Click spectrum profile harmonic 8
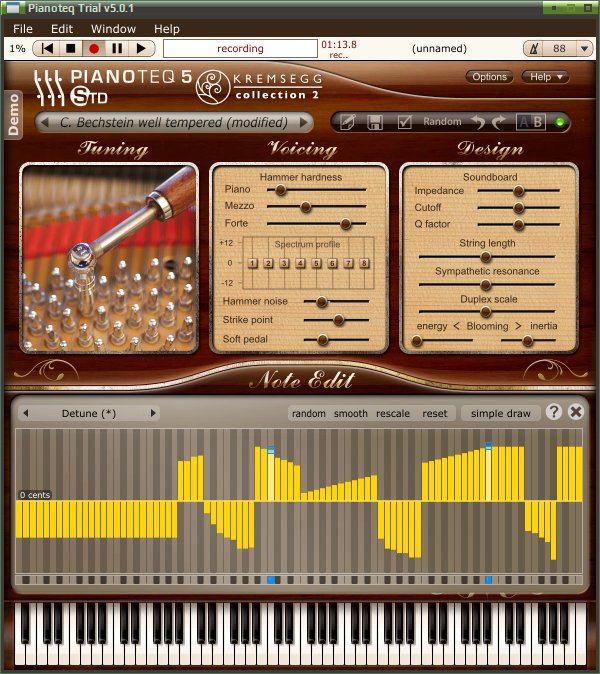600x674 pixels. pyautogui.click(x=364, y=263)
